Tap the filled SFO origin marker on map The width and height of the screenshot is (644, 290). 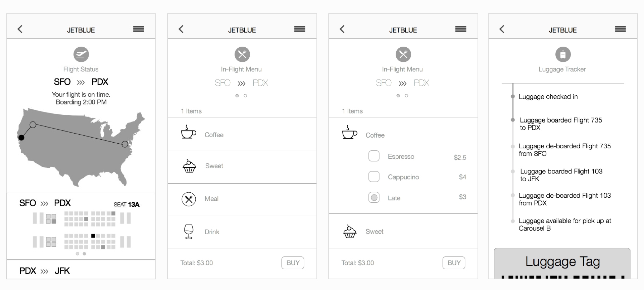point(21,137)
